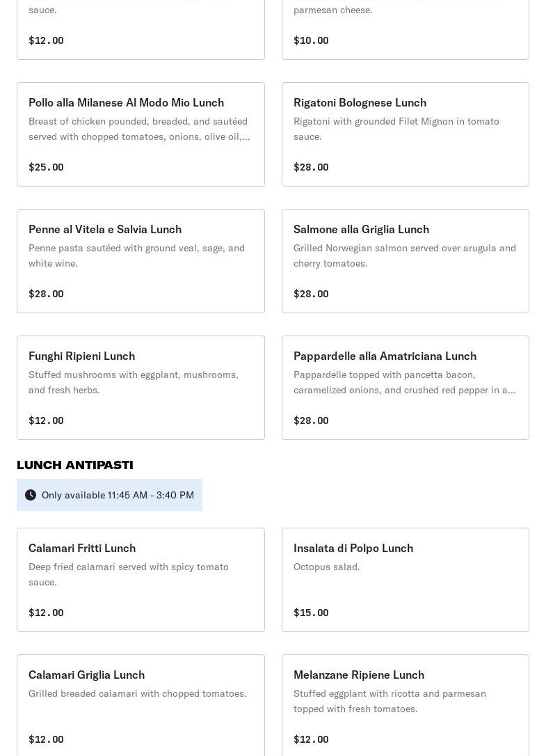Choose Salmone alla Griglia Lunch
Image resolution: width=546 pixels, height=756 pixels.
point(405,261)
